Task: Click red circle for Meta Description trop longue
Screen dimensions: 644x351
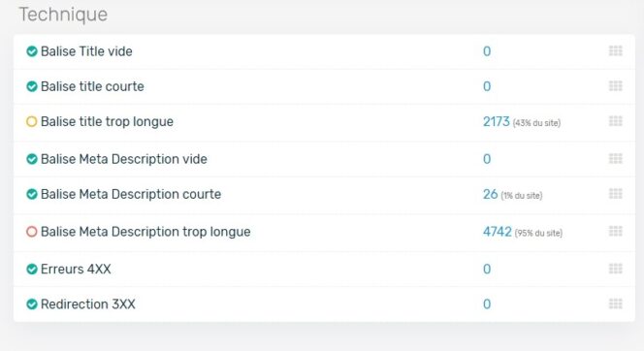Action: 32,232
